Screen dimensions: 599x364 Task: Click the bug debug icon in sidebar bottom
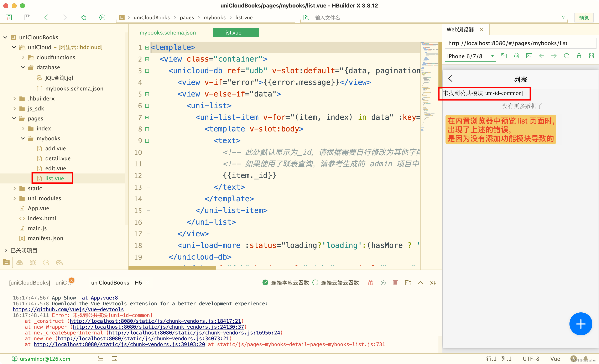point(33,262)
